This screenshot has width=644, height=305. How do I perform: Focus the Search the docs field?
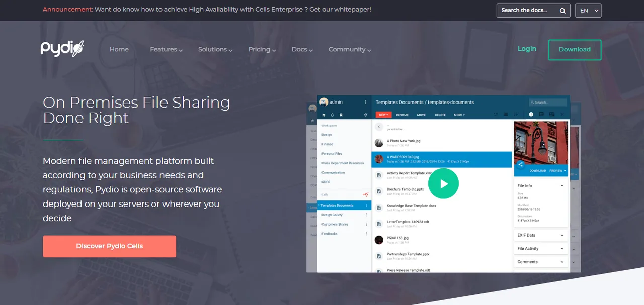[533, 10]
